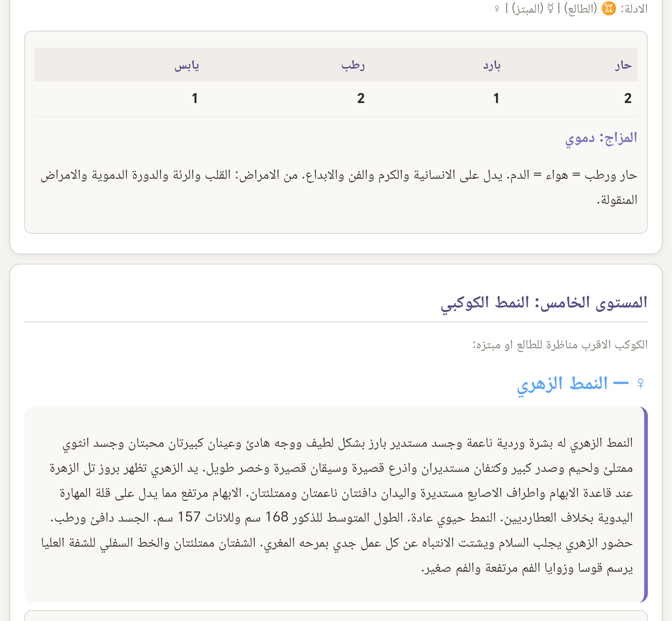
Task: Click the رطب column header
Action: tap(353, 65)
